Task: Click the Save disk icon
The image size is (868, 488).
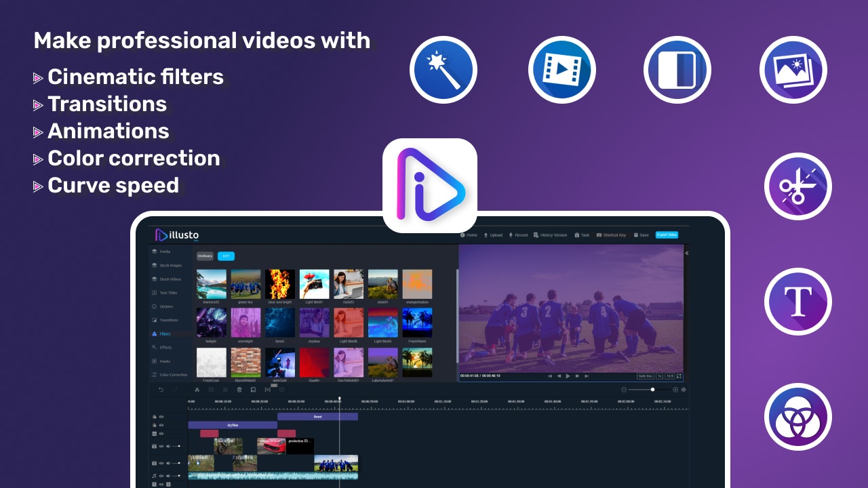Action: (x=636, y=235)
